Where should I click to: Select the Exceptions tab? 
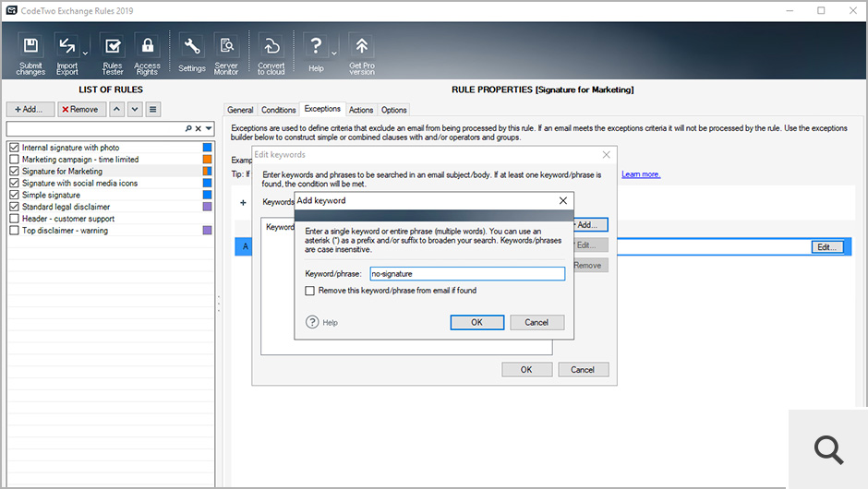pyautogui.click(x=322, y=109)
